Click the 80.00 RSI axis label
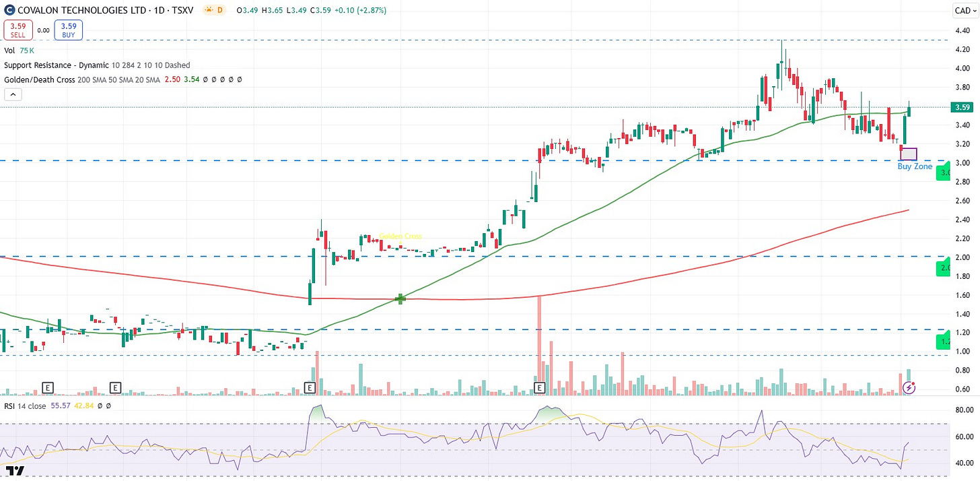The width and height of the screenshot is (980, 481). click(x=964, y=410)
